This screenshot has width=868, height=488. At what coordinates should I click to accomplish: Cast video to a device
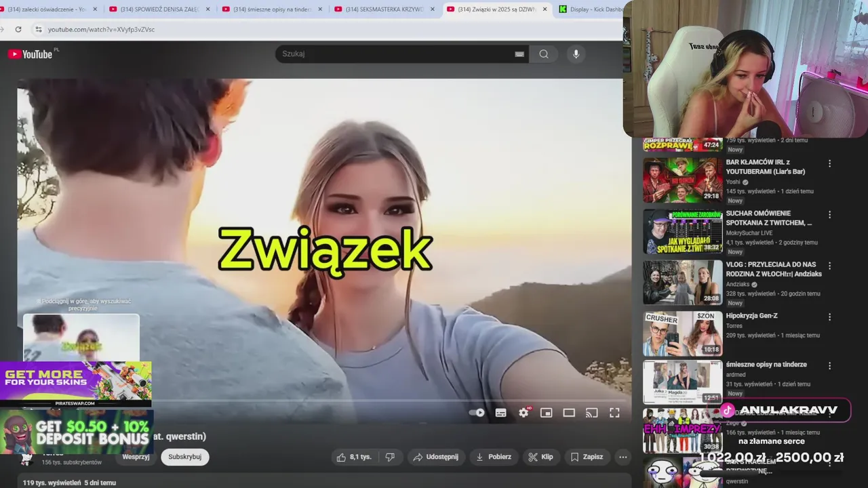click(592, 412)
